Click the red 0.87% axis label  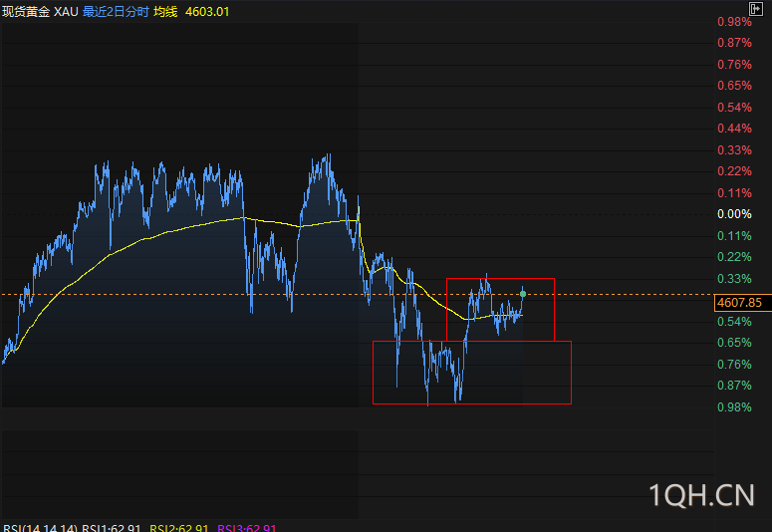[x=734, y=43]
